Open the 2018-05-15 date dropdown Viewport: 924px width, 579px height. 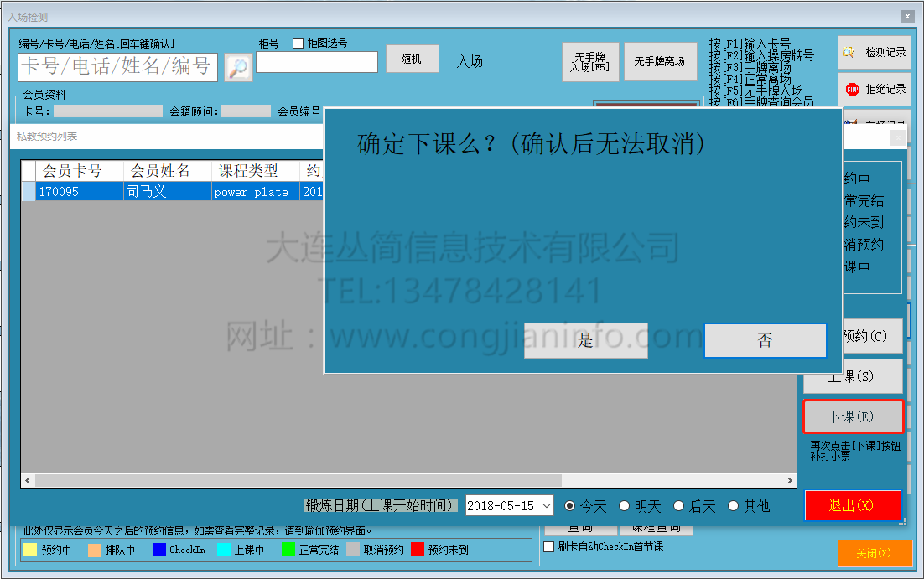coord(547,506)
